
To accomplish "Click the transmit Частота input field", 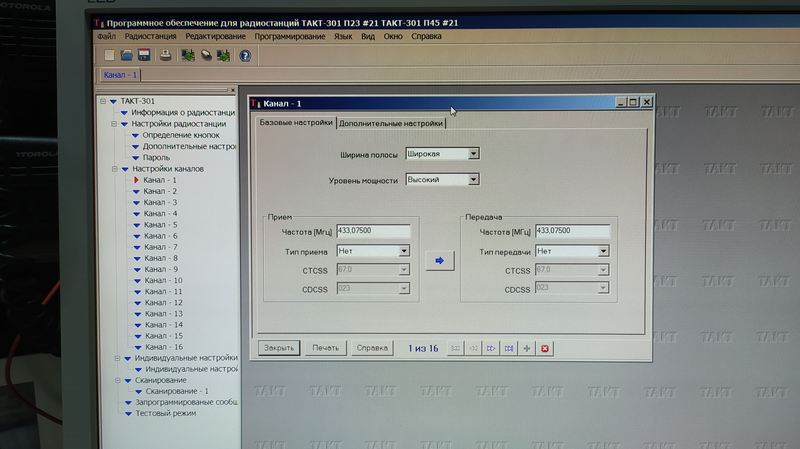I will [x=572, y=231].
